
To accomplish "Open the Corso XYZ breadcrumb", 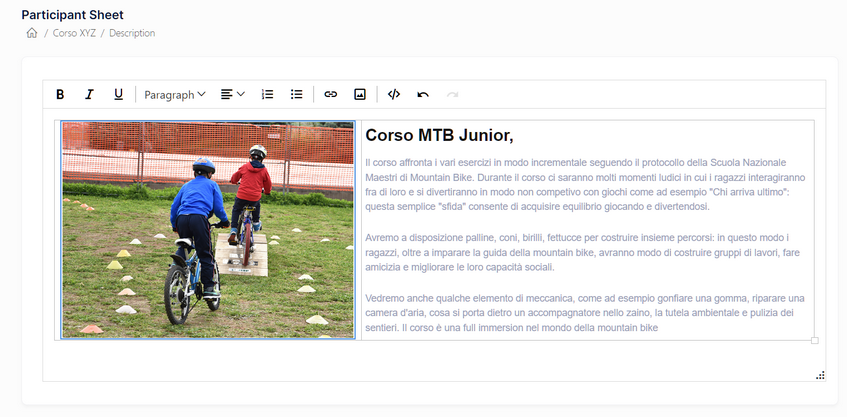I will click(74, 33).
